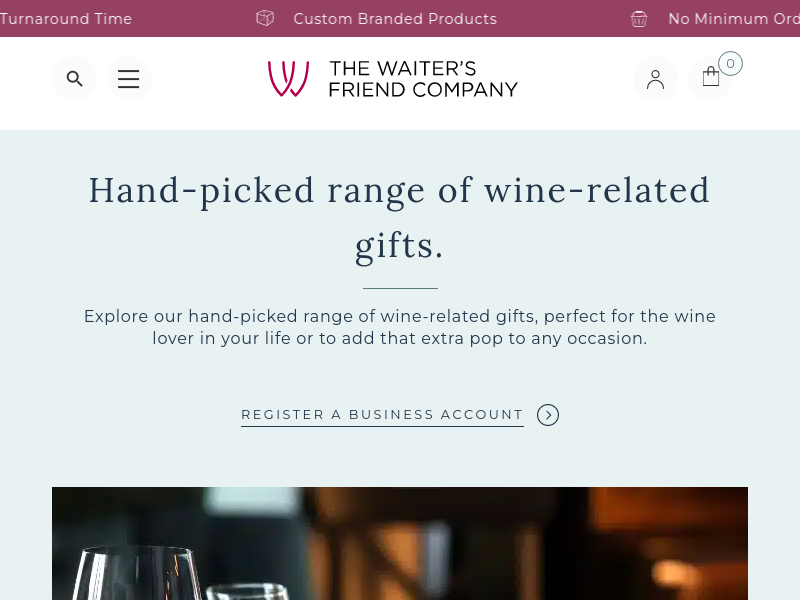
Task: Click the red W logo emblem
Action: pos(288,79)
